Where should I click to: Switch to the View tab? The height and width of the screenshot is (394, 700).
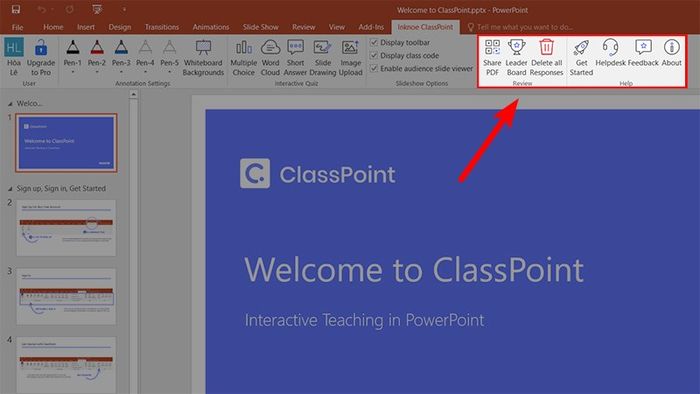337,27
